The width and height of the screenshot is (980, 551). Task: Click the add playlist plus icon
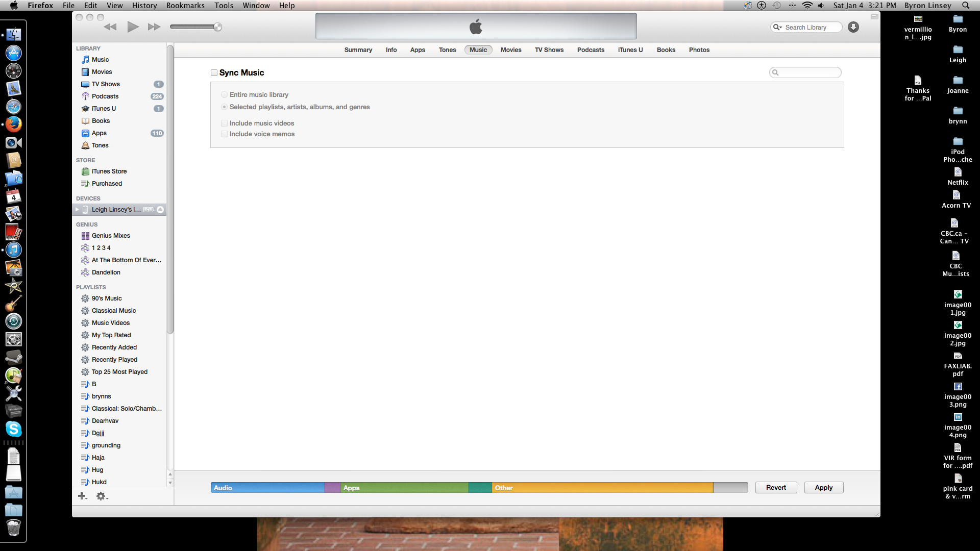(82, 496)
